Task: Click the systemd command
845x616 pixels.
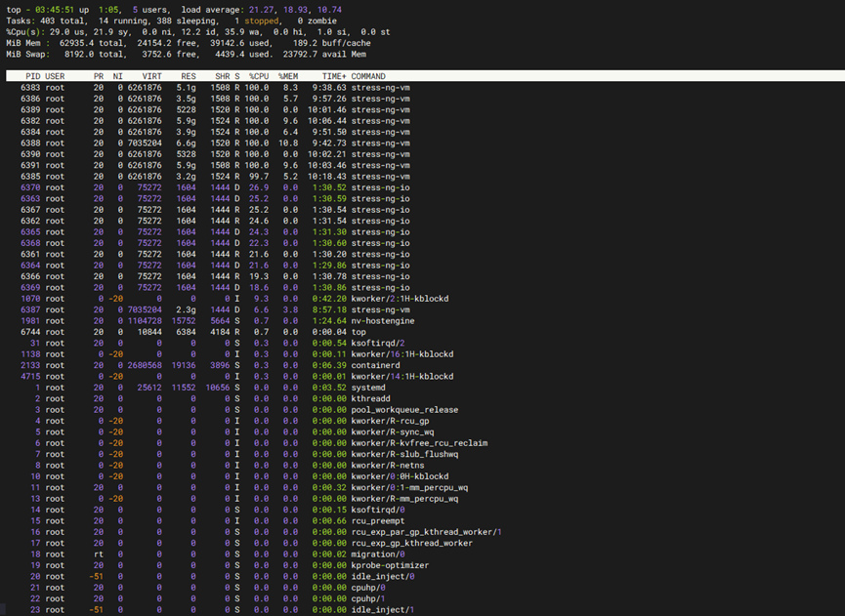Action: (368, 388)
